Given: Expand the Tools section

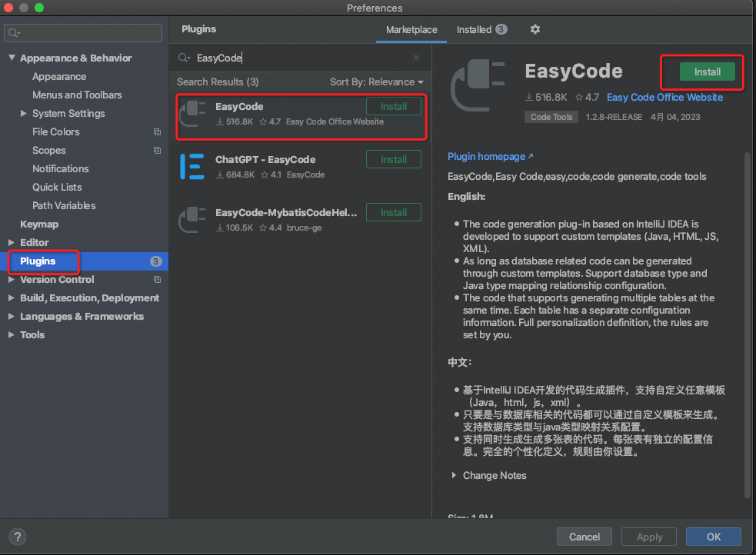Looking at the screenshot, I should pyautogui.click(x=12, y=335).
